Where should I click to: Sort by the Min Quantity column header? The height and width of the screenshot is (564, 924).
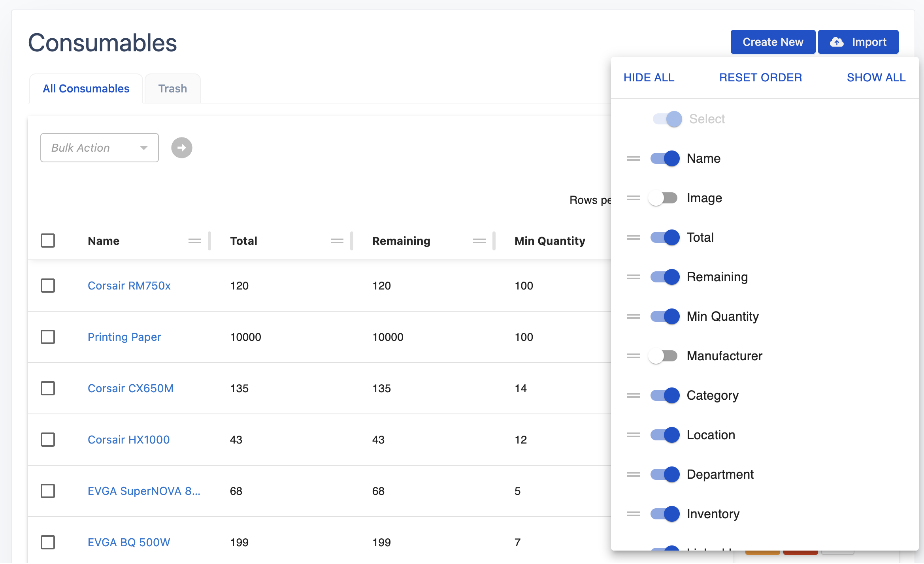[x=550, y=241]
